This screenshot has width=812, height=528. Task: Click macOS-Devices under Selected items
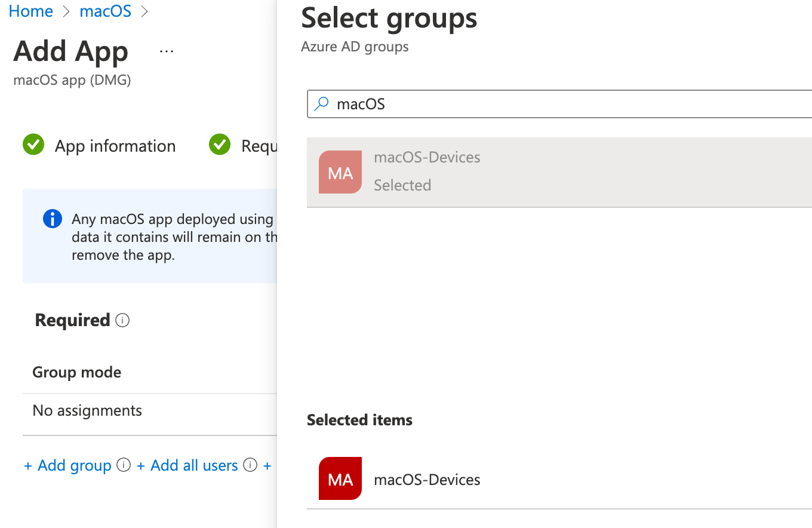(x=427, y=478)
